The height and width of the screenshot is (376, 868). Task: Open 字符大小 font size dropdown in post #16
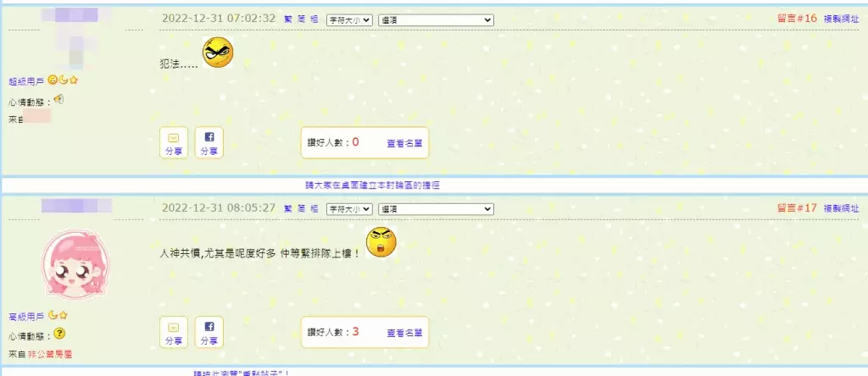(349, 19)
